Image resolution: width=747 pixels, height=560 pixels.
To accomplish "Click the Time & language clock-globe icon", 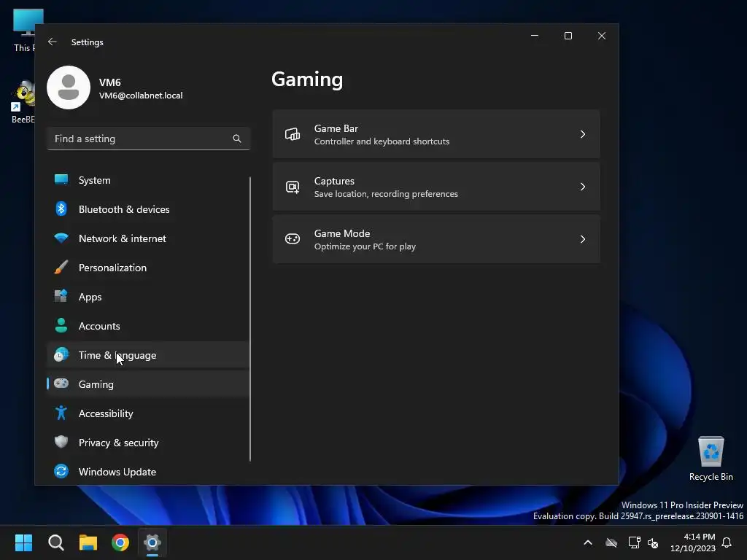I will click(61, 355).
